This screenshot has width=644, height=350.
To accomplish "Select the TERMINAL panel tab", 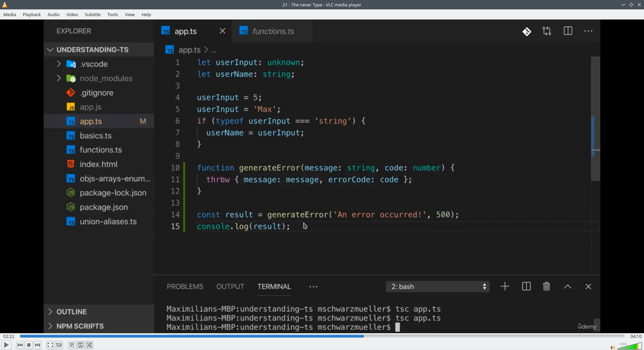I will (x=274, y=287).
